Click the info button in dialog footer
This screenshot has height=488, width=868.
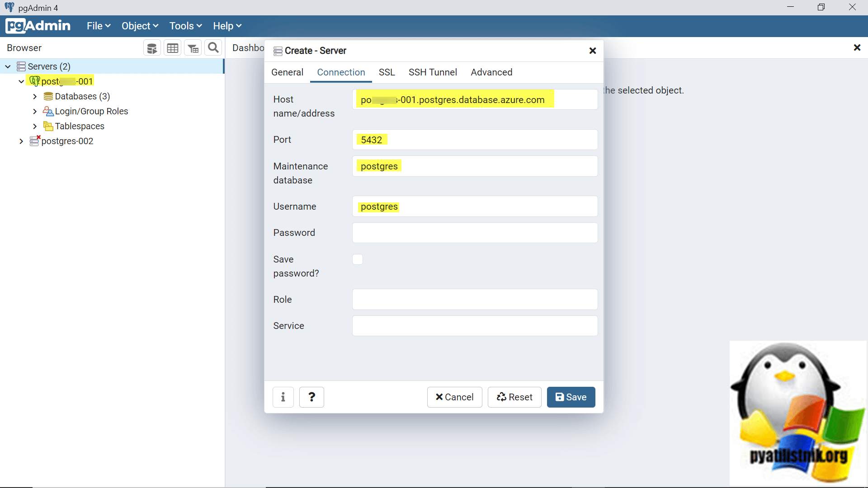(283, 397)
